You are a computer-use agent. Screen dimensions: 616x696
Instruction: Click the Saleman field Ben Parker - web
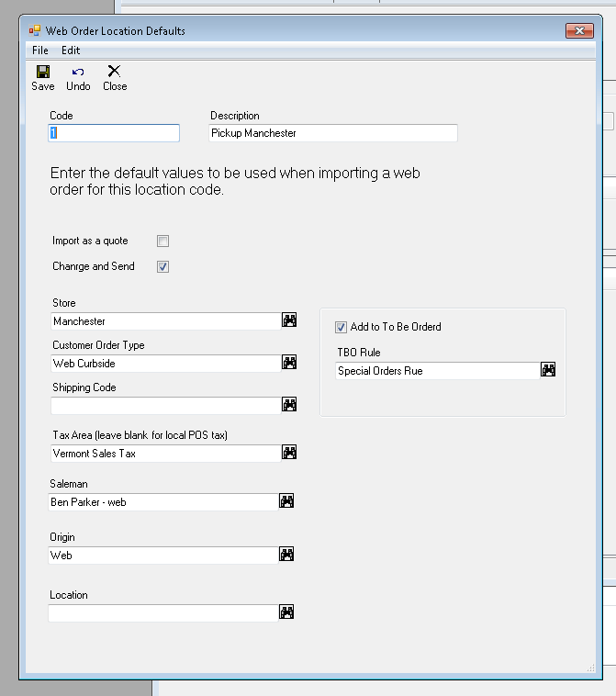[x=163, y=502]
